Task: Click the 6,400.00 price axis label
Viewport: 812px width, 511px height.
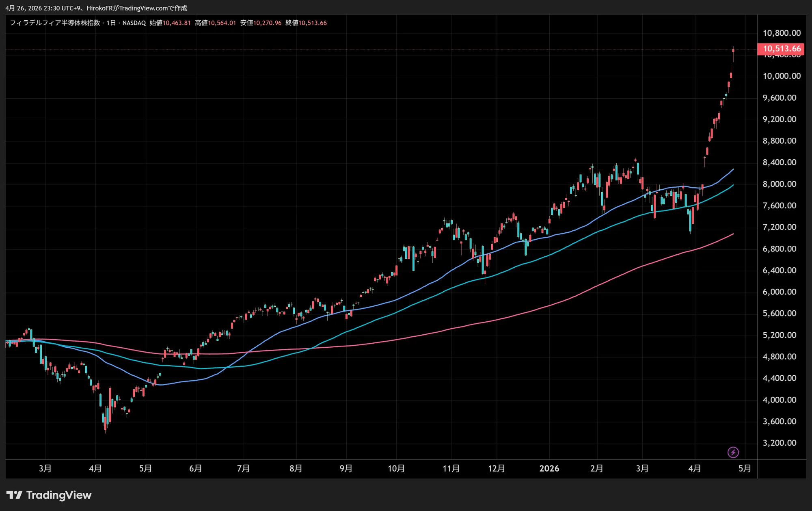Action: 780,270
